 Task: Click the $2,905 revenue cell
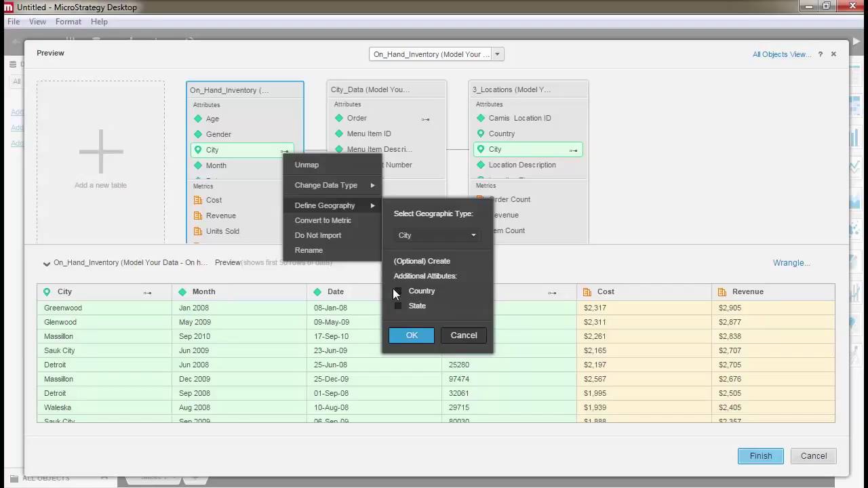pos(773,308)
